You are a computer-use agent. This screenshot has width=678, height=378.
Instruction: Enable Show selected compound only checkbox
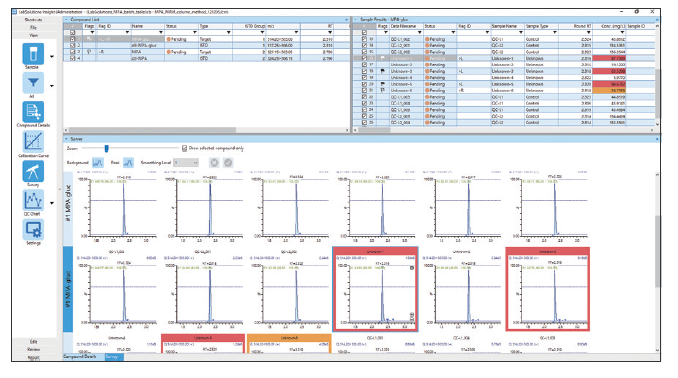tap(185, 148)
